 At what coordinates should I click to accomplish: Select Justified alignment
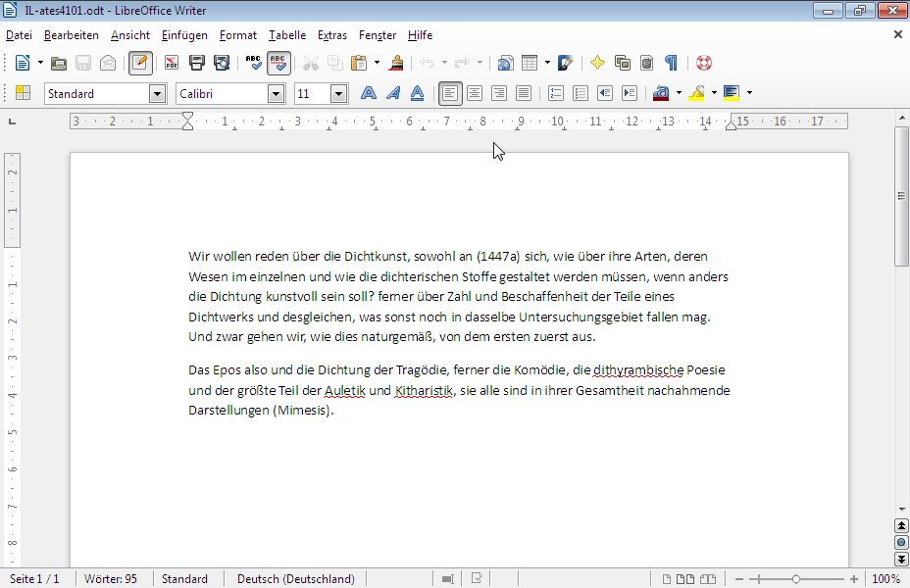[524, 93]
